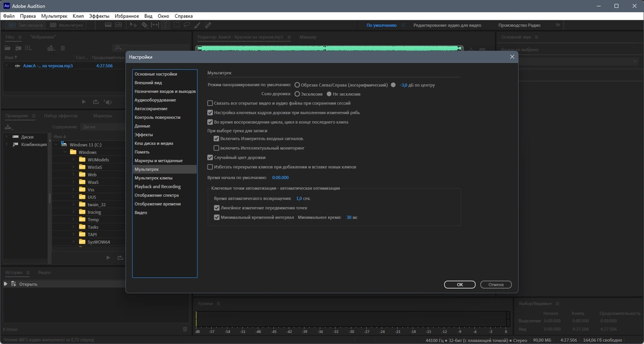The width and height of the screenshot is (644, 344).
Task: Show the spectral frequency display
Action: pyautogui.click(x=108, y=25)
